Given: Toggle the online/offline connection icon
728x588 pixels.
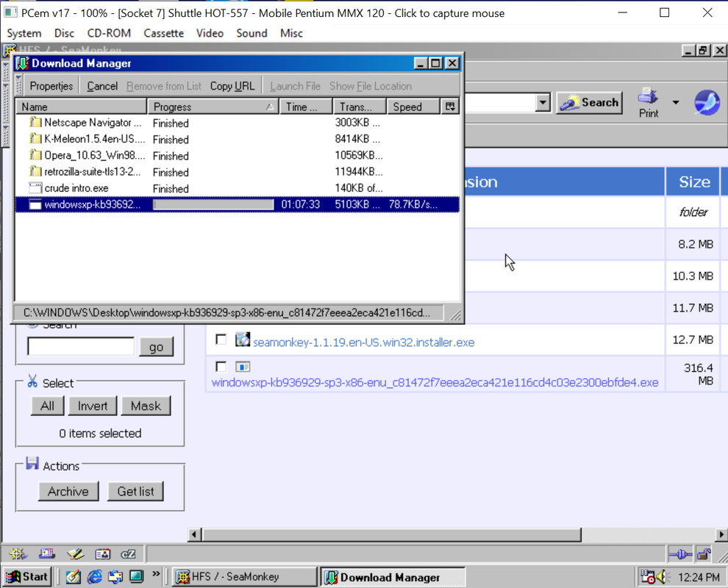Looking at the screenshot, I should [x=680, y=554].
